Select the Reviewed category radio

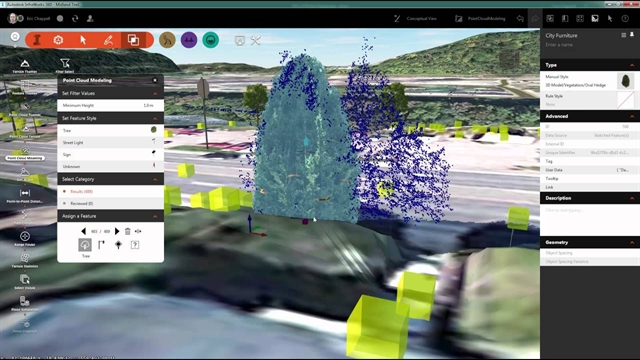tap(64, 203)
